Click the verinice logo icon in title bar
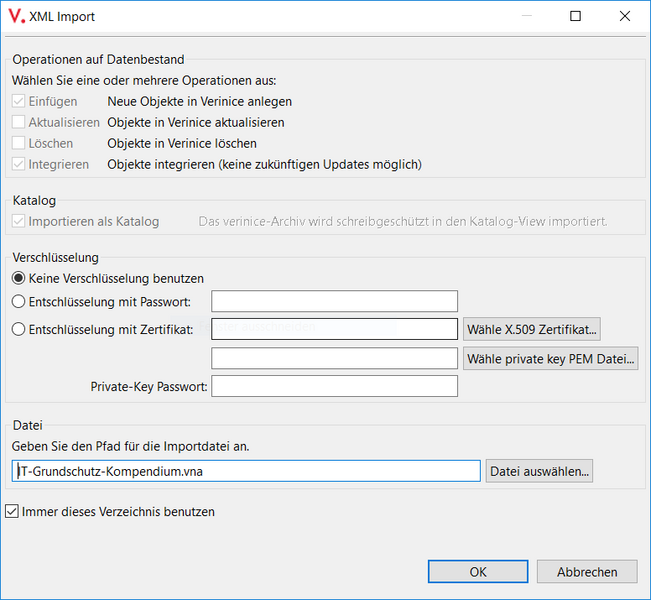Image resolution: width=651 pixels, height=600 pixels. pyautogui.click(x=17, y=16)
